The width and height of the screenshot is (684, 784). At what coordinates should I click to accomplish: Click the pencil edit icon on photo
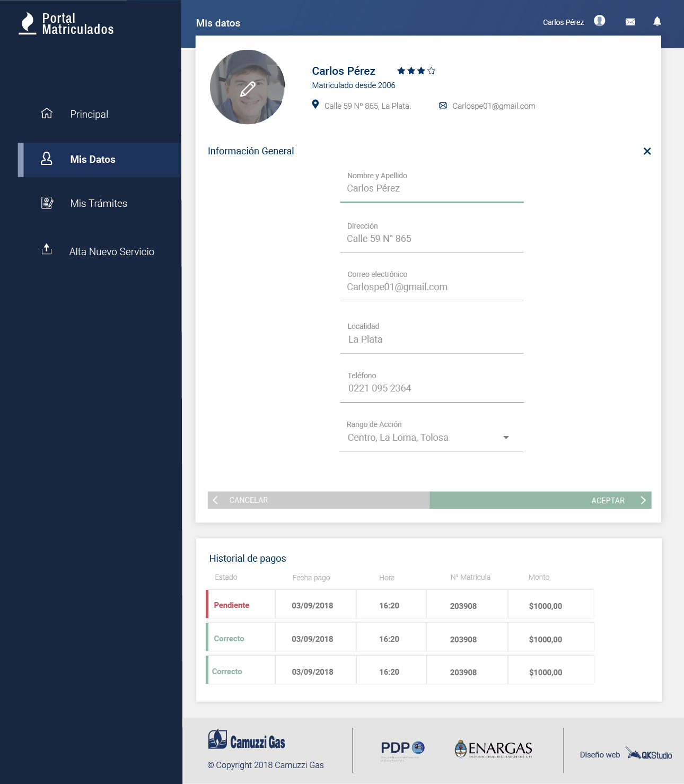pos(248,89)
